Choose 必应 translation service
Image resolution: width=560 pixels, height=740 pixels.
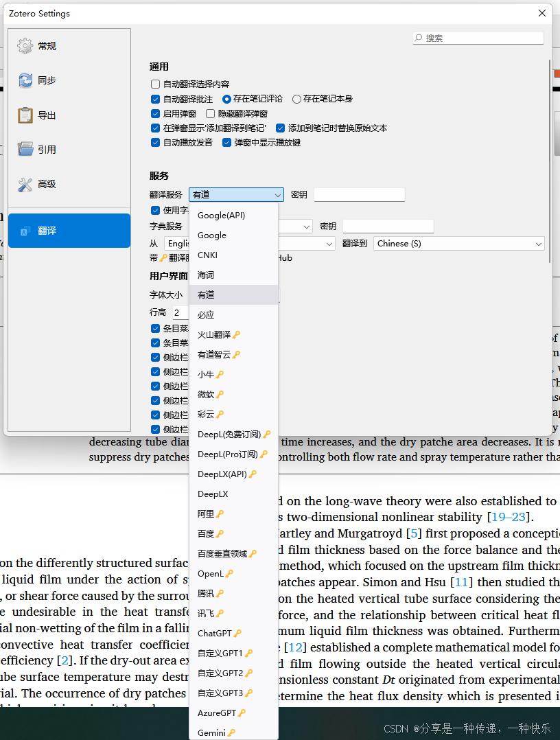tap(233, 315)
